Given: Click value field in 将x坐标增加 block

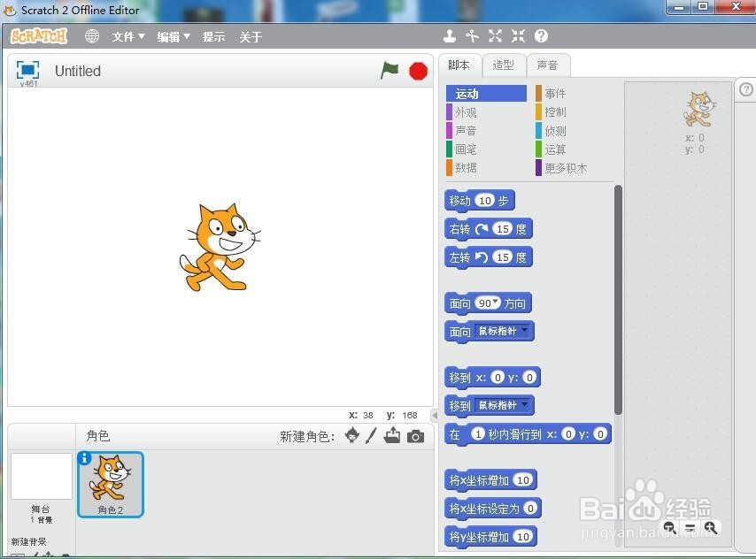Looking at the screenshot, I should [x=523, y=480].
